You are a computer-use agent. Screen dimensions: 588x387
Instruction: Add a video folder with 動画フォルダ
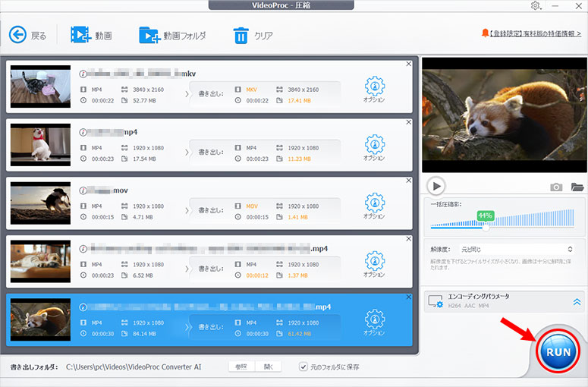(x=172, y=35)
